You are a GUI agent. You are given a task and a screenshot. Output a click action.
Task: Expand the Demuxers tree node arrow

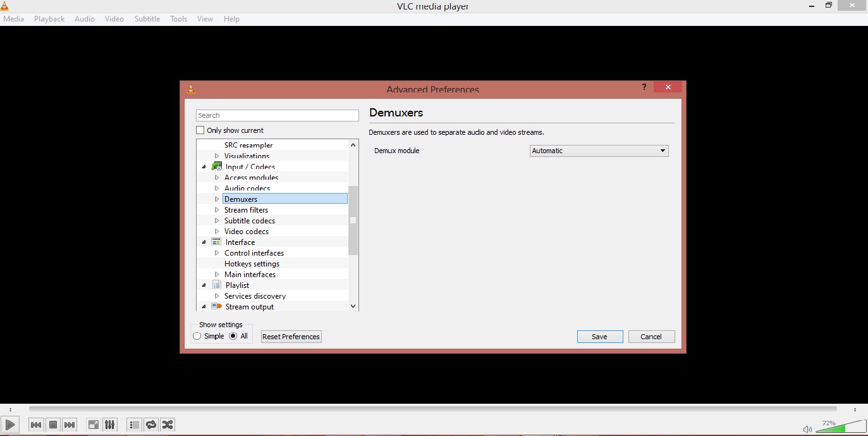pos(217,199)
